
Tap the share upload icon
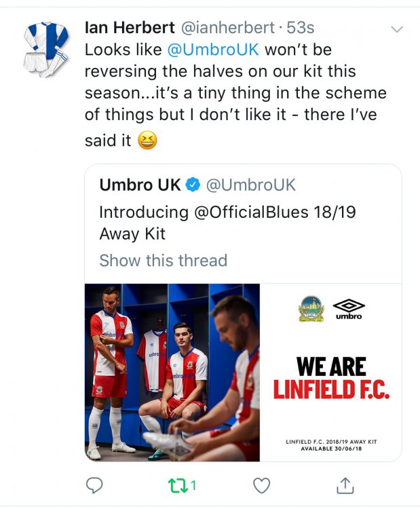pyautogui.click(x=345, y=485)
